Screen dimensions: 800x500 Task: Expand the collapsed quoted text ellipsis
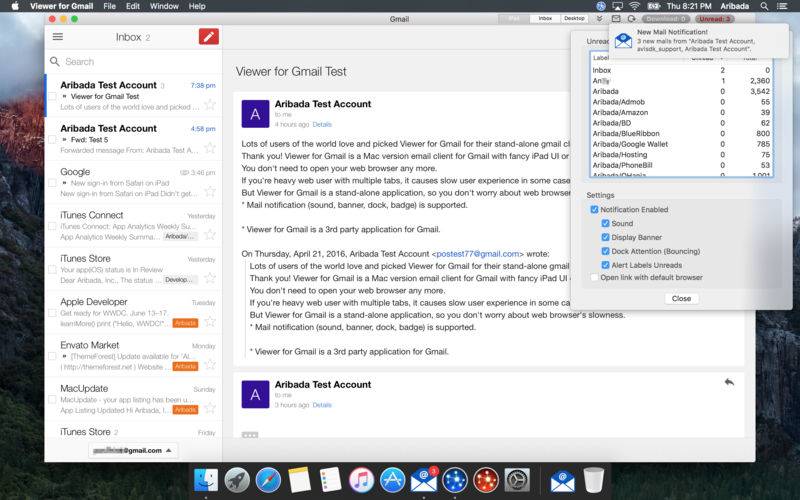pos(250,435)
